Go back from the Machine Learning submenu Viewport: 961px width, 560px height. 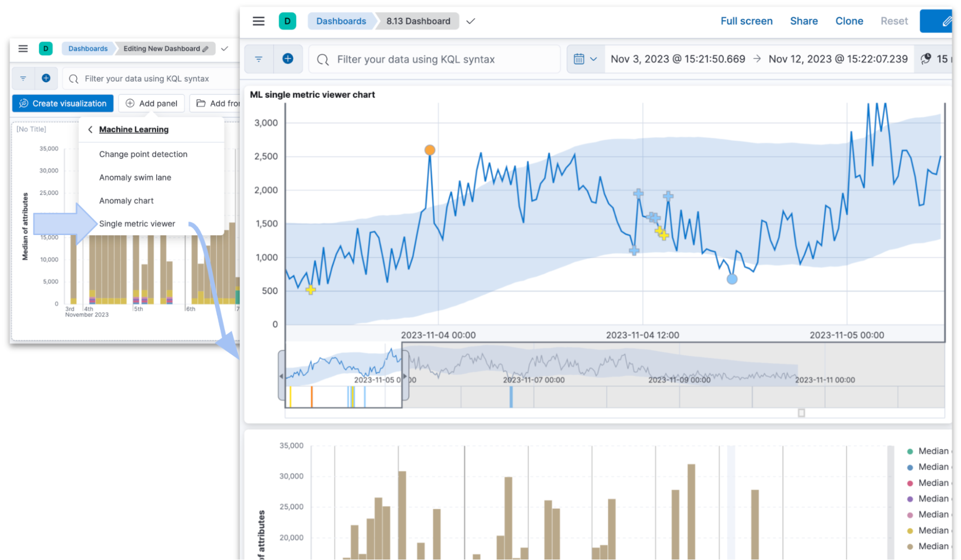coord(90,129)
